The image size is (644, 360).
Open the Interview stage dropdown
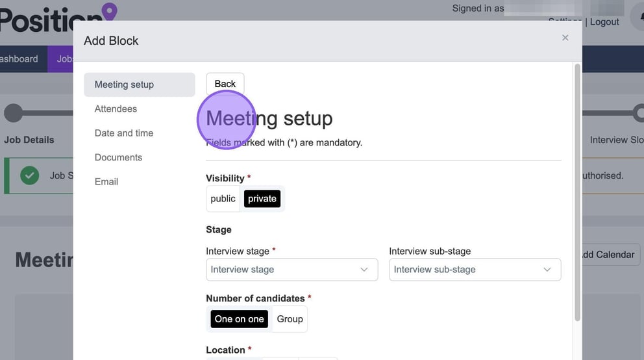291,270
